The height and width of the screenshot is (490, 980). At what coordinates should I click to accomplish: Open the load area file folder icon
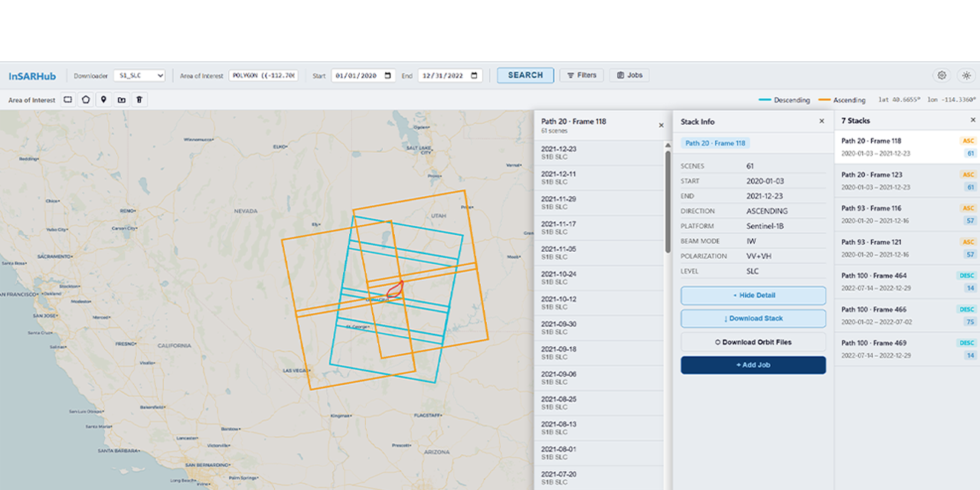(121, 100)
